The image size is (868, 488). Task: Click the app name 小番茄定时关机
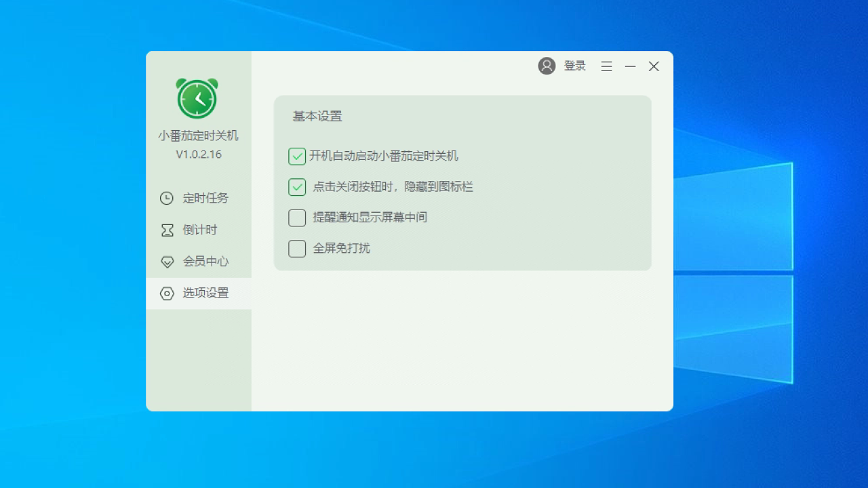(197, 135)
